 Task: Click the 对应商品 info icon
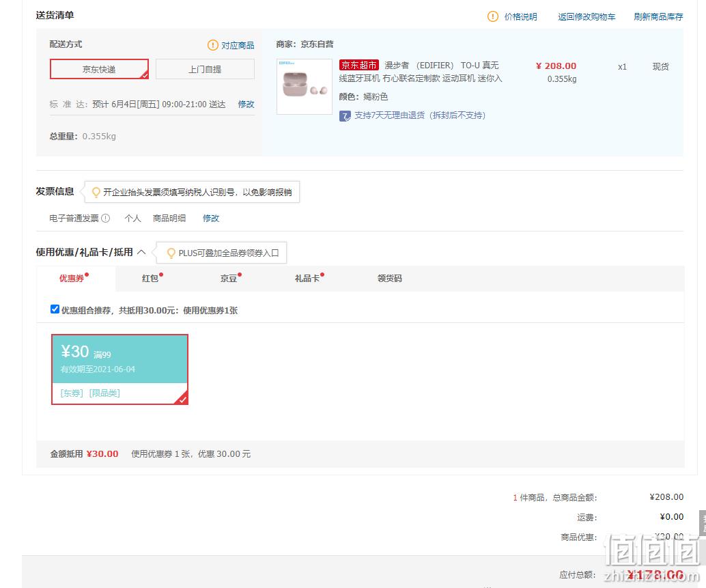coord(212,45)
